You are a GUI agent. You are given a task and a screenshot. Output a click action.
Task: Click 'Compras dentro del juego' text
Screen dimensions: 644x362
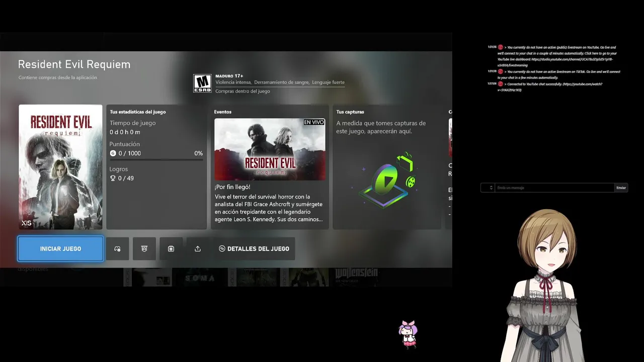coord(243,92)
